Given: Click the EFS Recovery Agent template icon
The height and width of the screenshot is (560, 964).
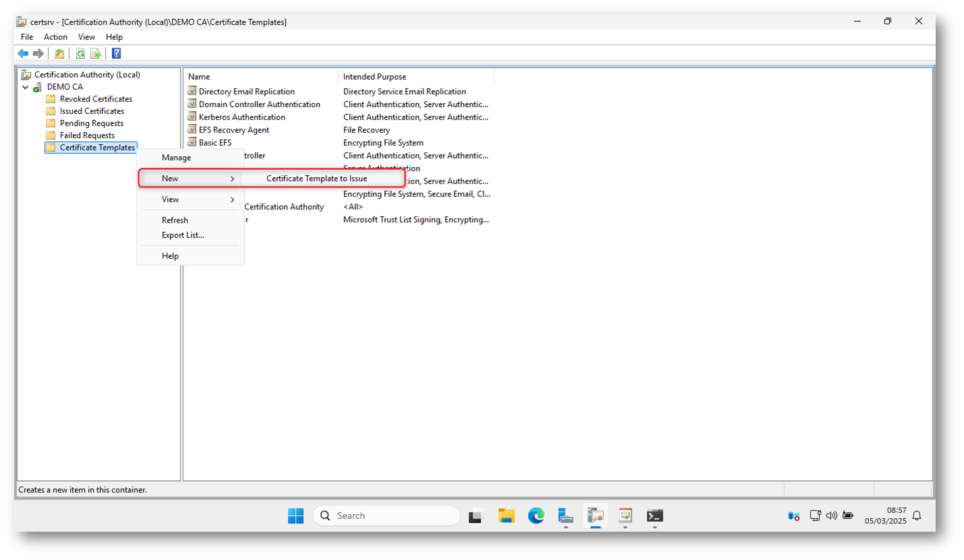Looking at the screenshot, I should pos(192,129).
